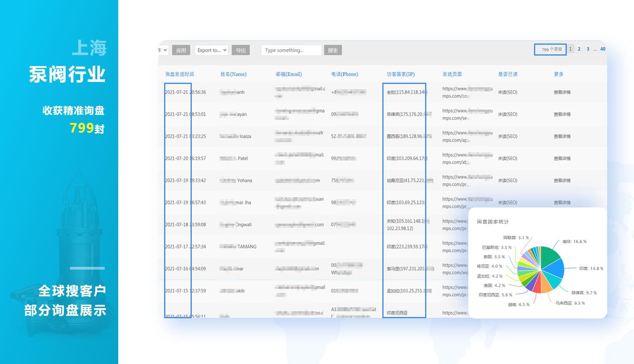Click the green 南非 pie chart slice
This screenshot has width=634, height=364.
point(550,256)
